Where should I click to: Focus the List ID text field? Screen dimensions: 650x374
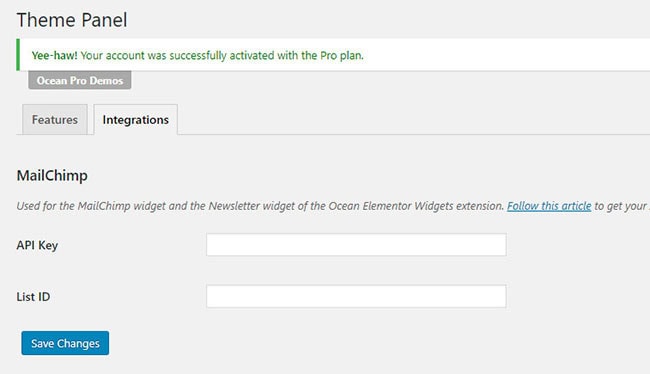[x=356, y=296]
